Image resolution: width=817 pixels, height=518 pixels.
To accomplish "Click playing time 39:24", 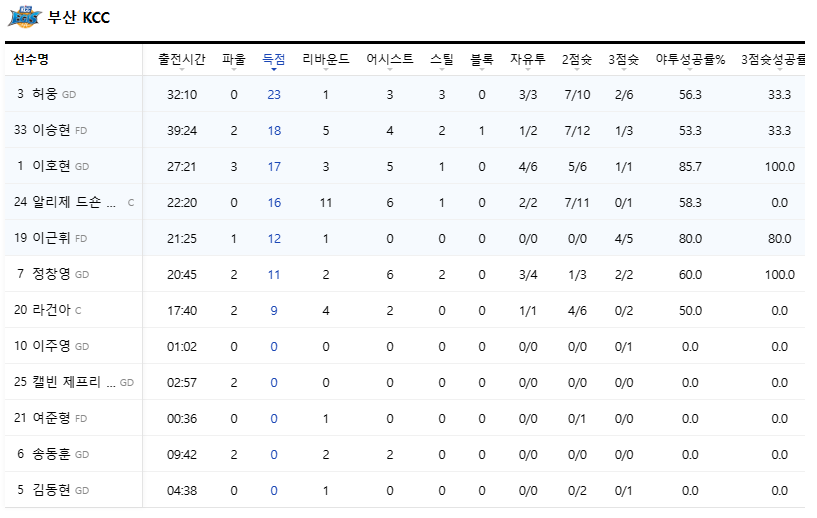I will tap(182, 131).
